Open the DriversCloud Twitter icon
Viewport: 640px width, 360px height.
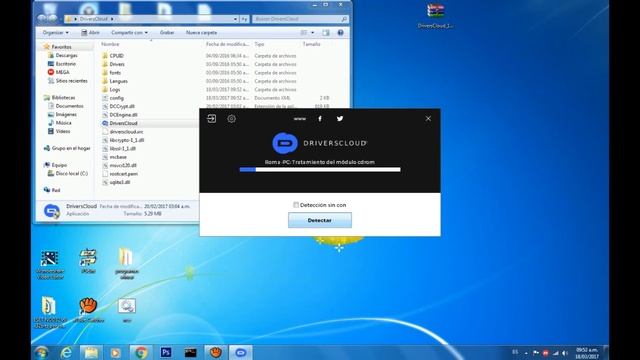click(x=340, y=119)
